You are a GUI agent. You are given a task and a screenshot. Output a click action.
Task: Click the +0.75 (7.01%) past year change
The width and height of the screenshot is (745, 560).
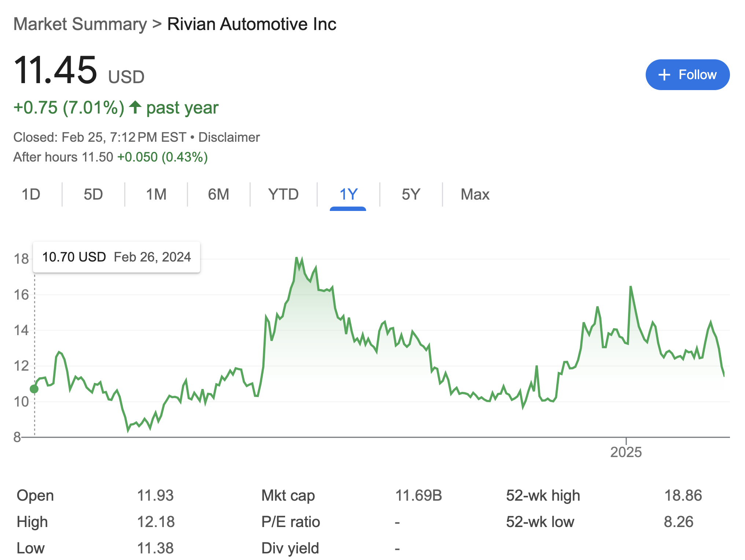pos(116,108)
